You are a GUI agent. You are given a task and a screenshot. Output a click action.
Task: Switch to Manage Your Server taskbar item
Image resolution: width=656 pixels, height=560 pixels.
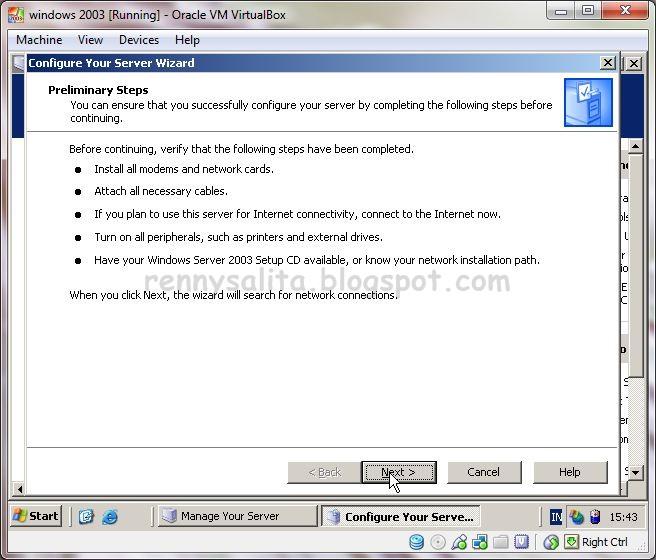click(238, 516)
